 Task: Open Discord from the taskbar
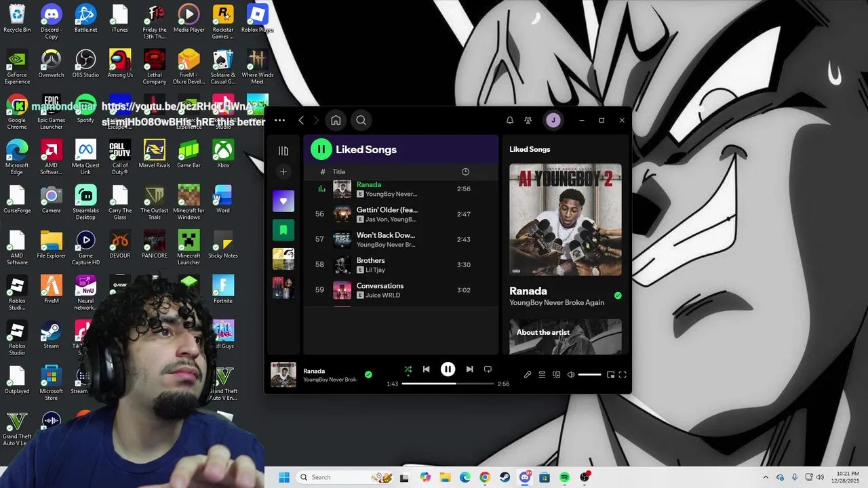tap(525, 477)
